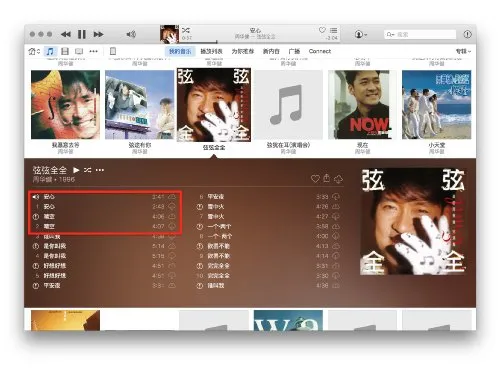Open the album's more options ellipsis
Viewport: 500px width, 375px height.
[100, 170]
